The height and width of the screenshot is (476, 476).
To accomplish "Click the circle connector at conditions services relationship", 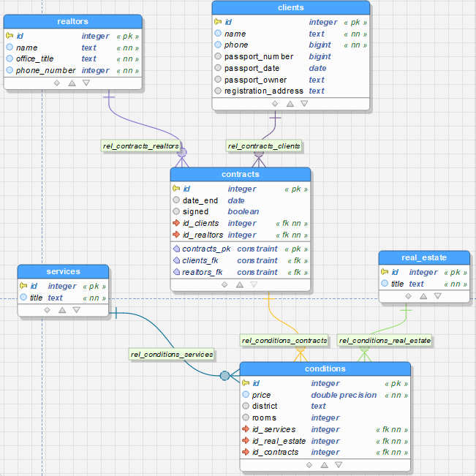I will (x=224, y=376).
